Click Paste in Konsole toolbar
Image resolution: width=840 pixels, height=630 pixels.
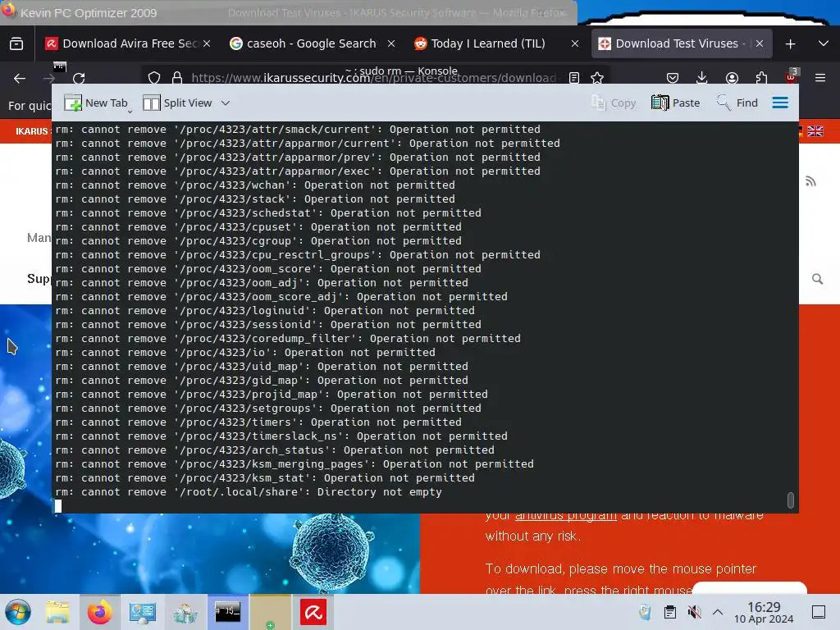click(x=676, y=103)
